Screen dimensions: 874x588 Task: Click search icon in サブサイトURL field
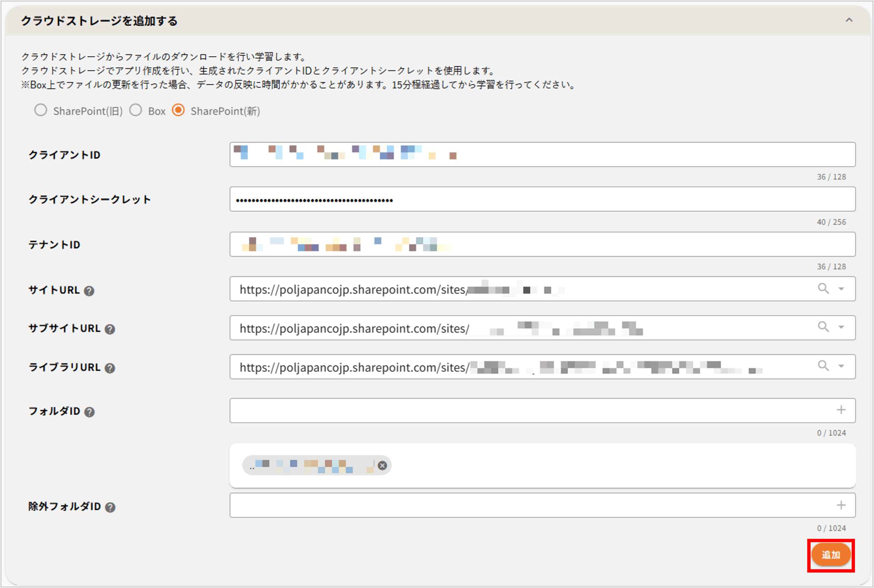(823, 327)
